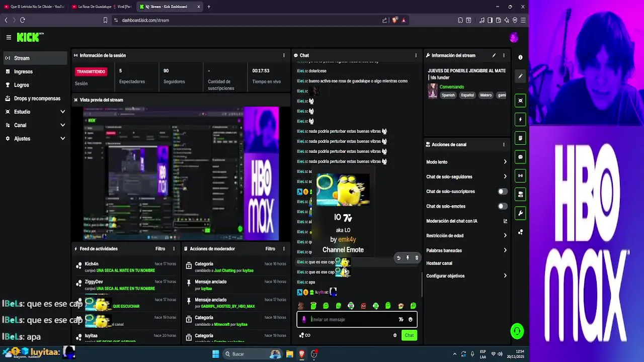Toggle the lightning bolt activity feed sidebar icon

520,119
